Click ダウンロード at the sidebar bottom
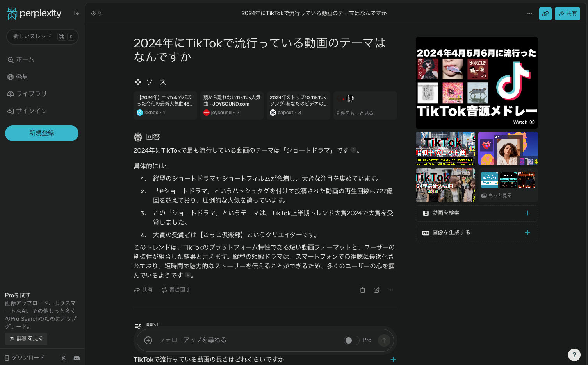 (x=25, y=358)
